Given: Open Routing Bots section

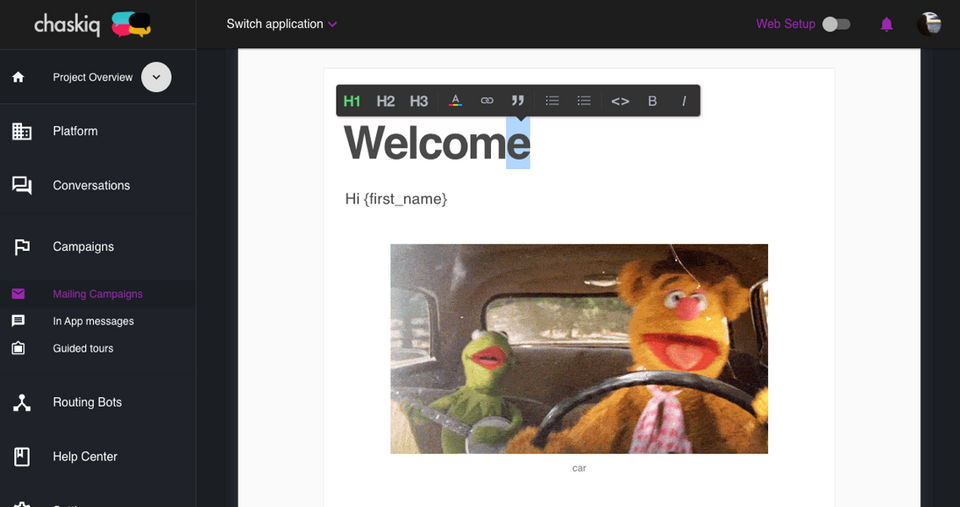Looking at the screenshot, I should (87, 402).
